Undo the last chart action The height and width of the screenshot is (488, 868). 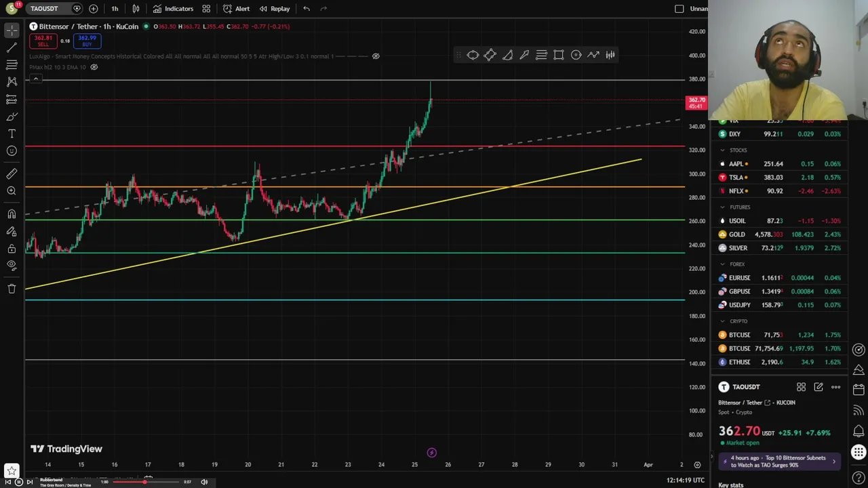click(307, 9)
